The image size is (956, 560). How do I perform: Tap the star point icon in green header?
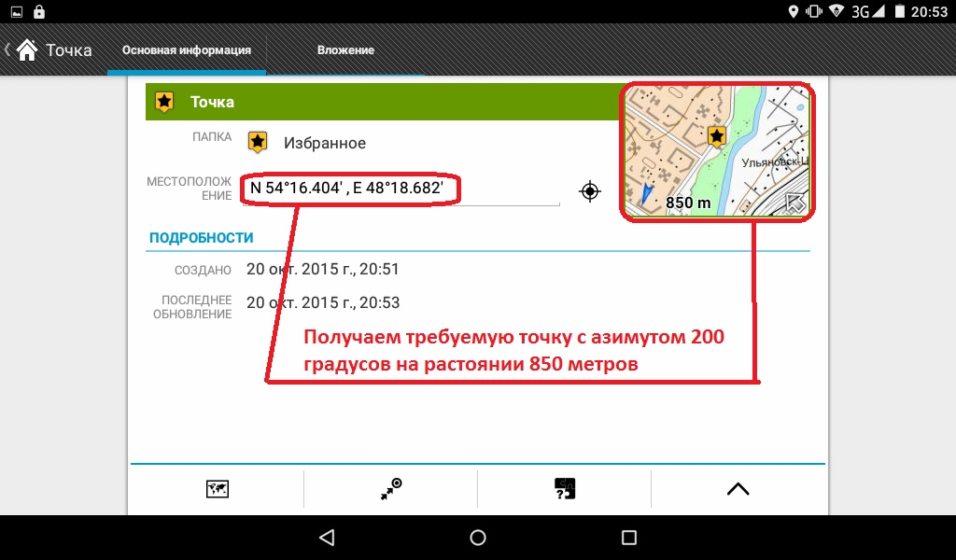(164, 102)
